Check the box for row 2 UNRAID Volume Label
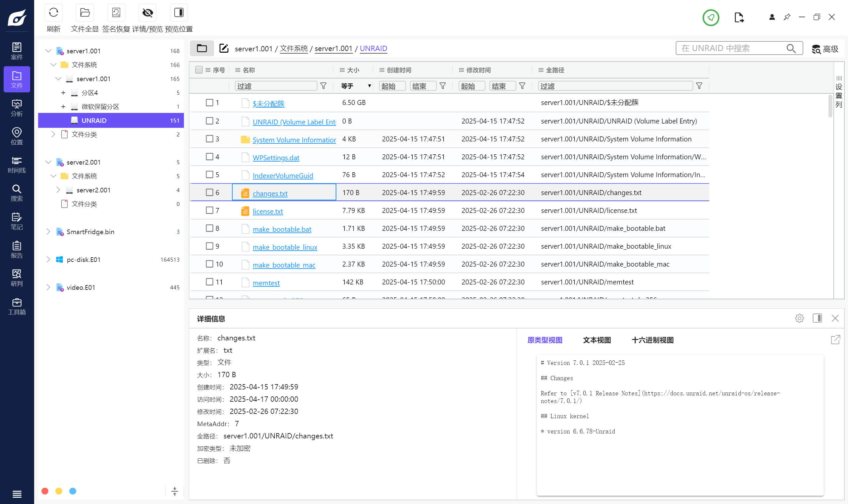This screenshot has height=504, width=848. [209, 121]
